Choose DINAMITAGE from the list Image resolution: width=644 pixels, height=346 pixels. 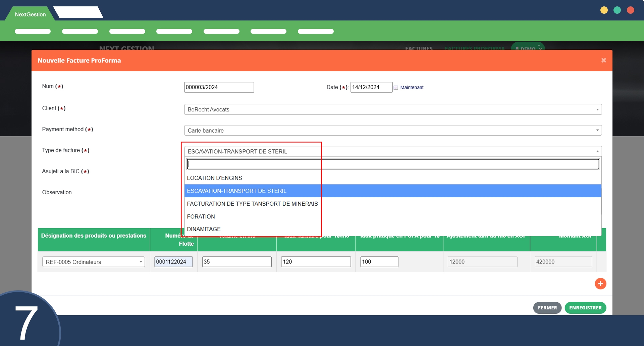point(204,229)
